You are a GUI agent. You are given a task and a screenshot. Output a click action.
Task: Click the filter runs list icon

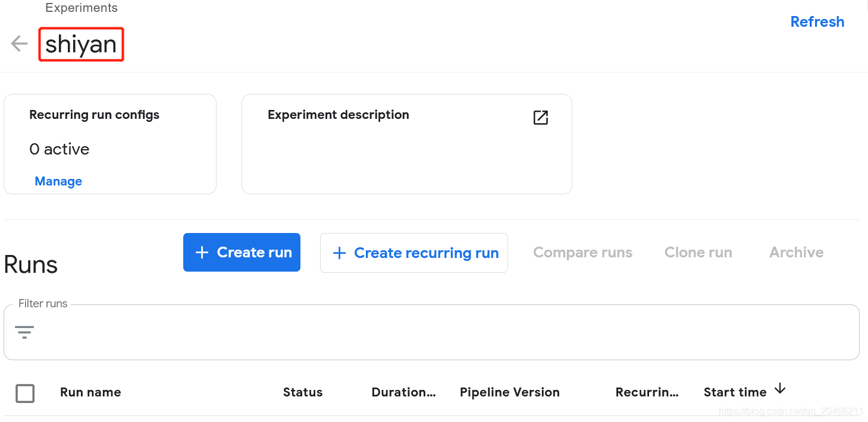pos(24,332)
